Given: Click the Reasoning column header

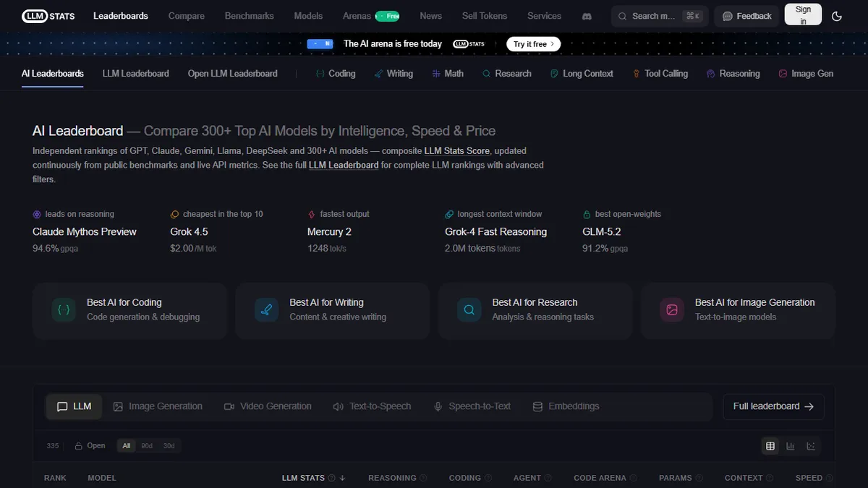Looking at the screenshot, I should (398, 478).
